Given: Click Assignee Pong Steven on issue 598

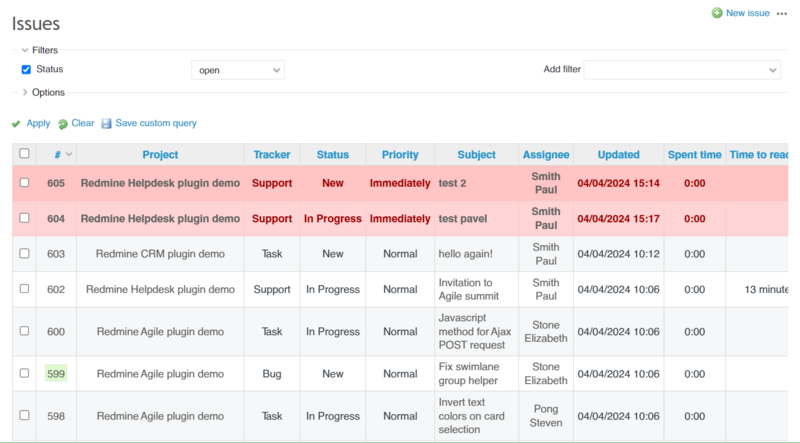Looking at the screenshot, I should pyautogui.click(x=545, y=416).
